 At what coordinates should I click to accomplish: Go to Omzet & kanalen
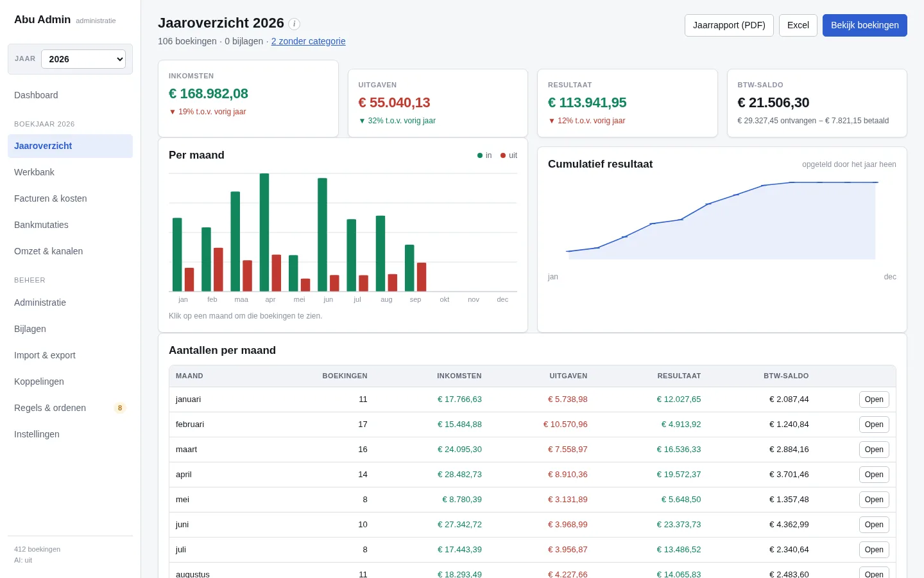[70, 251]
